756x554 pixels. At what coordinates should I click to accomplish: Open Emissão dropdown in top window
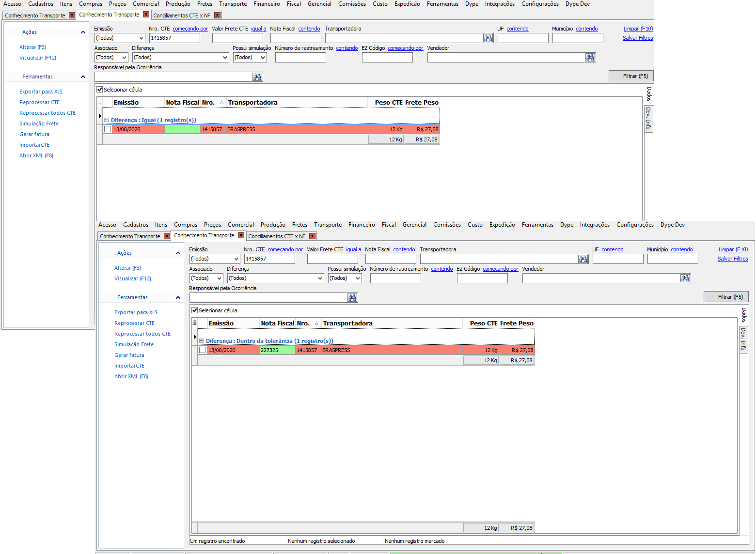click(x=141, y=38)
